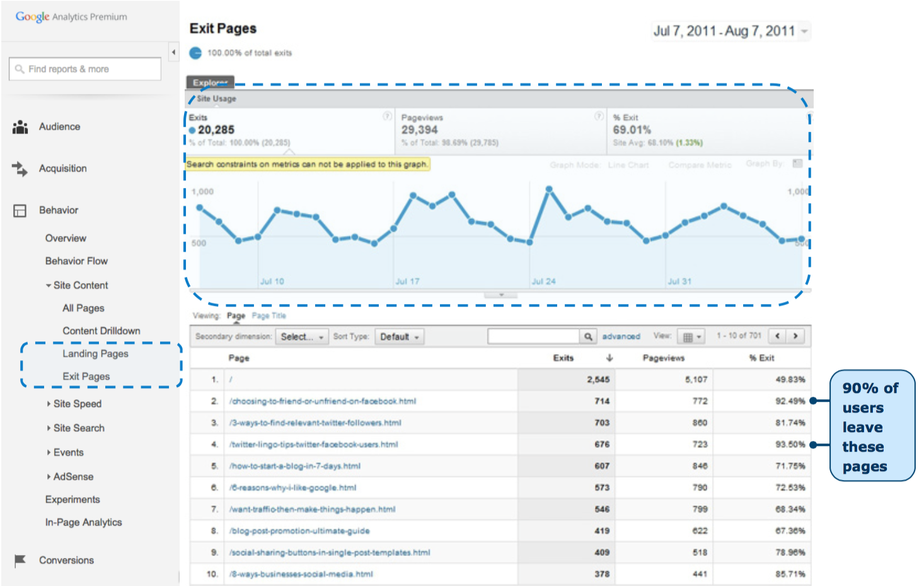Click the help icon beside Exits metric
Image resolution: width=924 pixels, height=586 pixels.
(387, 116)
